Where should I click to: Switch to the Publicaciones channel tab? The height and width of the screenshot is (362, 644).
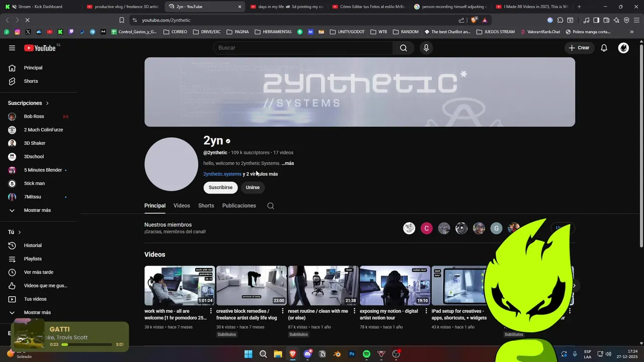tap(239, 206)
